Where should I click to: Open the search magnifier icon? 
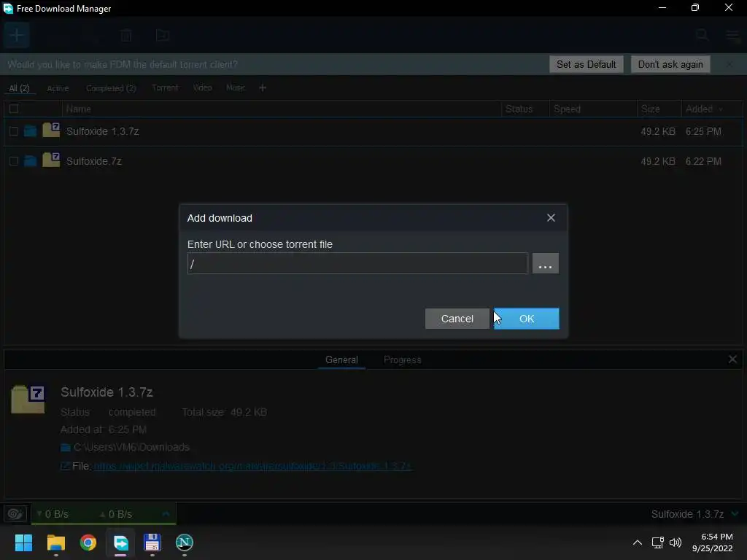pos(701,35)
